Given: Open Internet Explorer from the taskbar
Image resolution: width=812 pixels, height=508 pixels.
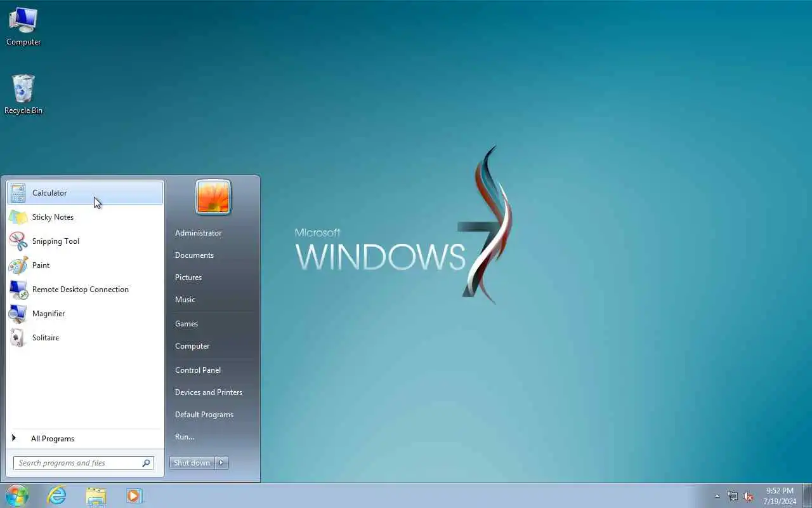Looking at the screenshot, I should tap(57, 495).
